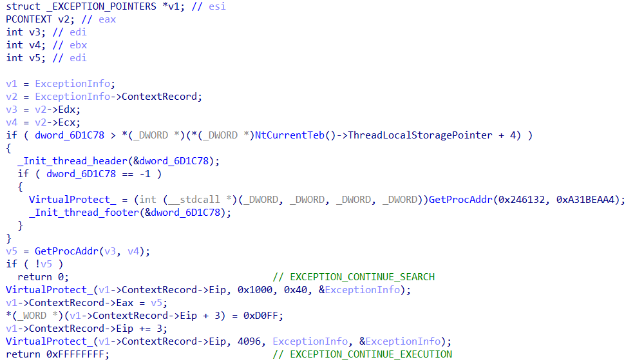Screen dimensions: 644x364
Task: Click the __stdcall calling convention keyword
Action: [x=194, y=200]
